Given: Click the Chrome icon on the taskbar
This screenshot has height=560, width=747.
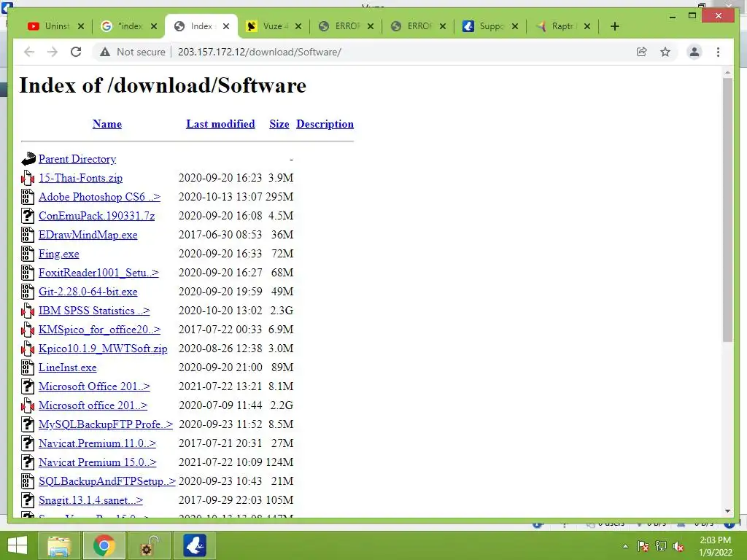Looking at the screenshot, I should coord(104,545).
